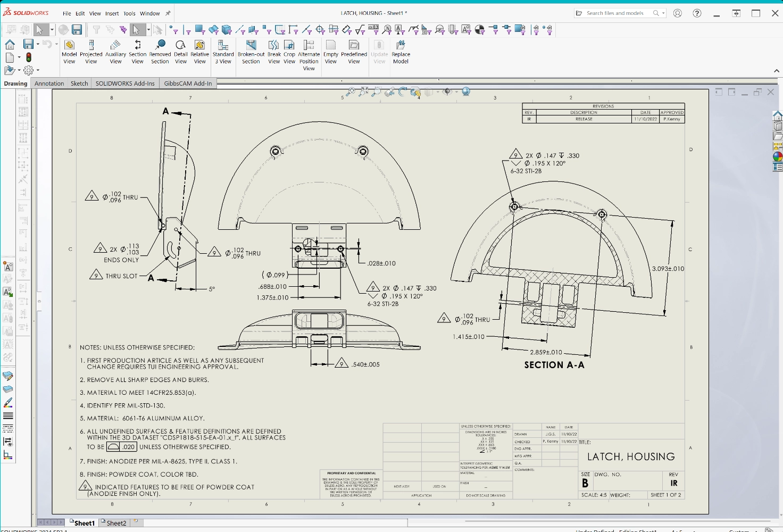The image size is (783, 532).
Task: Open the Options gear dropdown arrow
Action: (38, 70)
